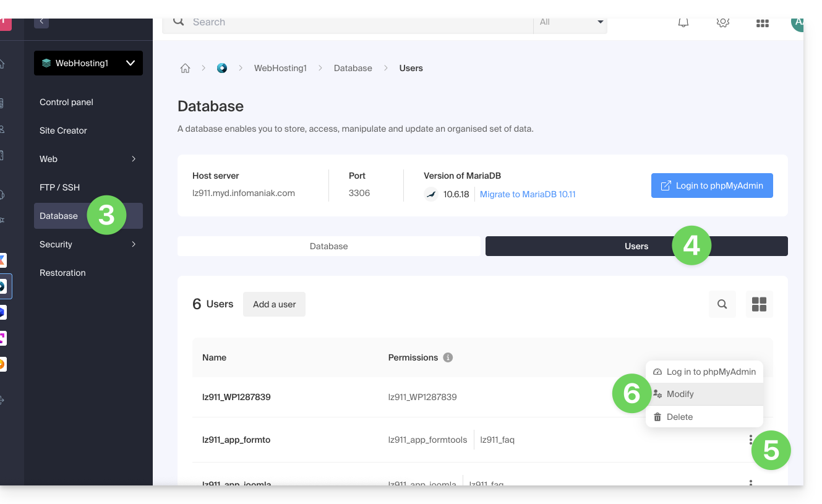Click the Add a user button
This screenshot has width=822, height=504.
coord(274,304)
